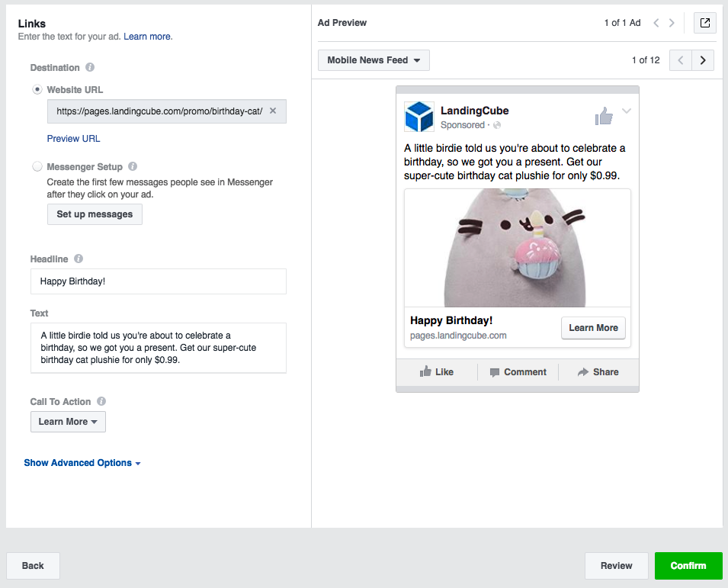Click into the Website URL input field

(167, 111)
